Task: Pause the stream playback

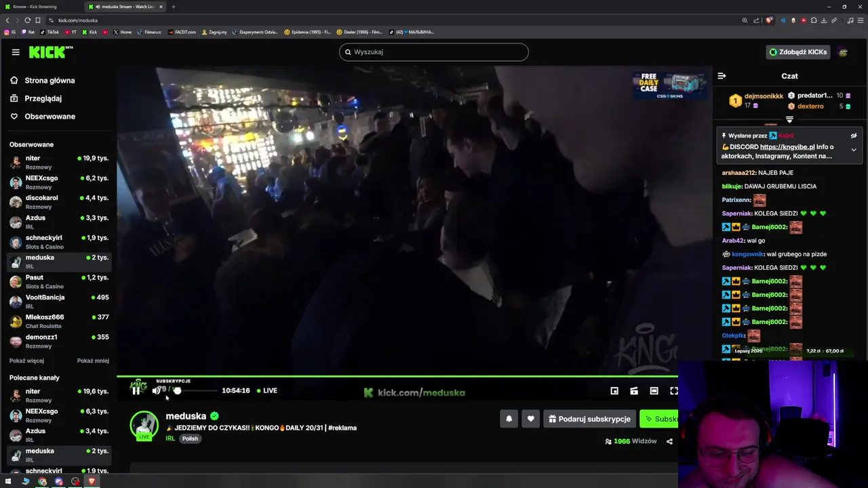Action: [x=136, y=390]
